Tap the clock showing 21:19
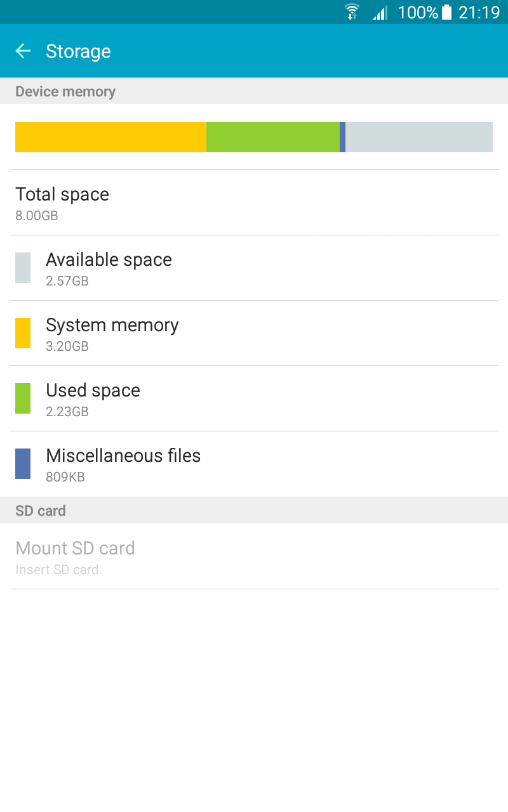This screenshot has width=508, height=812. coord(479,12)
